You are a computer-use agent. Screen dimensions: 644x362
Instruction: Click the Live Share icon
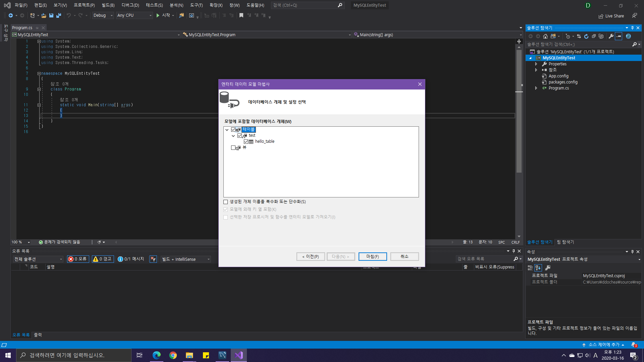pos(601,16)
